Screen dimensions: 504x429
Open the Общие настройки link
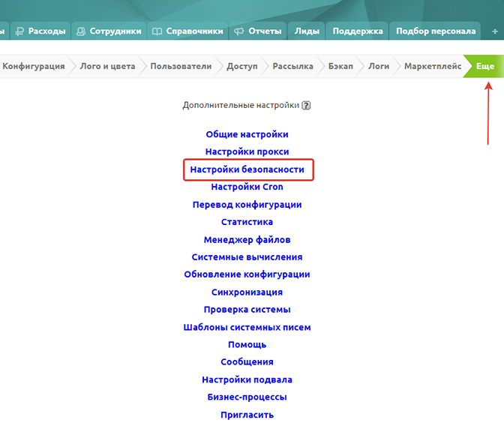click(247, 134)
